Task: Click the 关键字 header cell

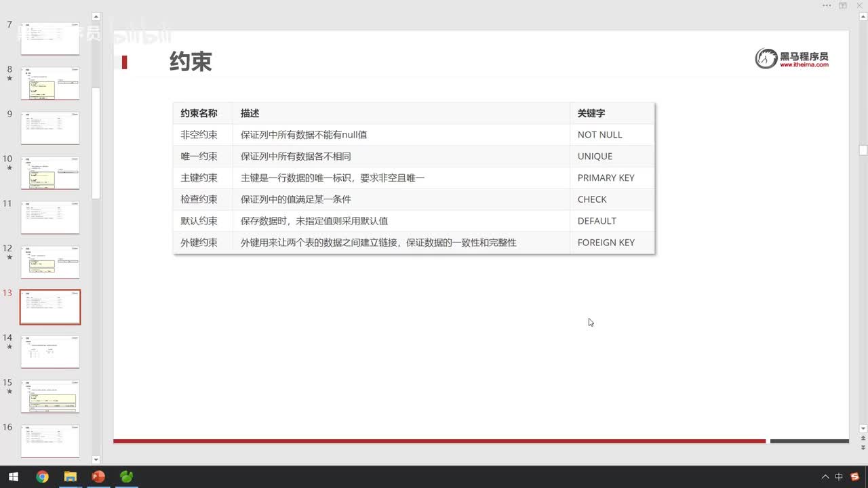Action: [612, 113]
